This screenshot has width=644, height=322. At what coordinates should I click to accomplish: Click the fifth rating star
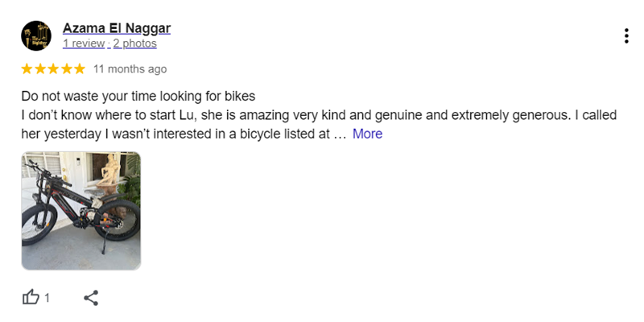click(79, 69)
